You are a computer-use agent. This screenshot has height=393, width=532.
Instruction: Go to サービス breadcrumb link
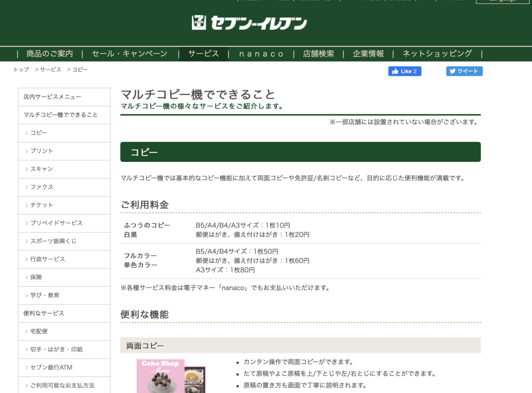[51, 70]
